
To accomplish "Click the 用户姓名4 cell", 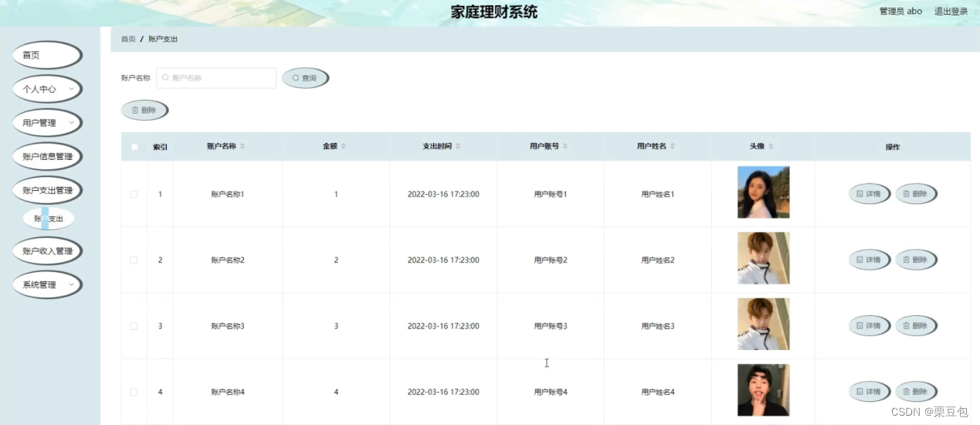I will tap(658, 393).
